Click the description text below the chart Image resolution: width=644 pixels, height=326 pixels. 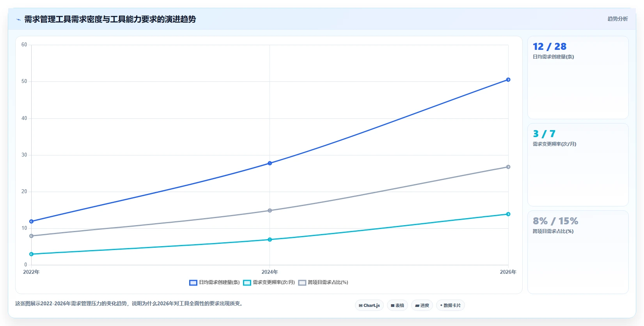click(x=130, y=304)
